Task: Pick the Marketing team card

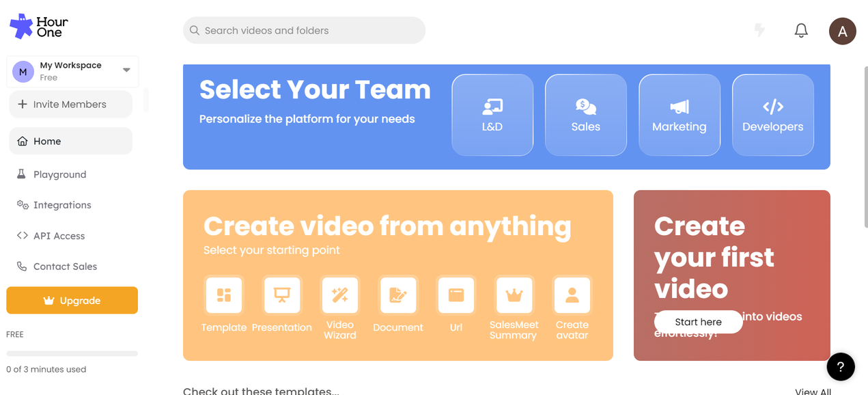Action: tap(680, 115)
